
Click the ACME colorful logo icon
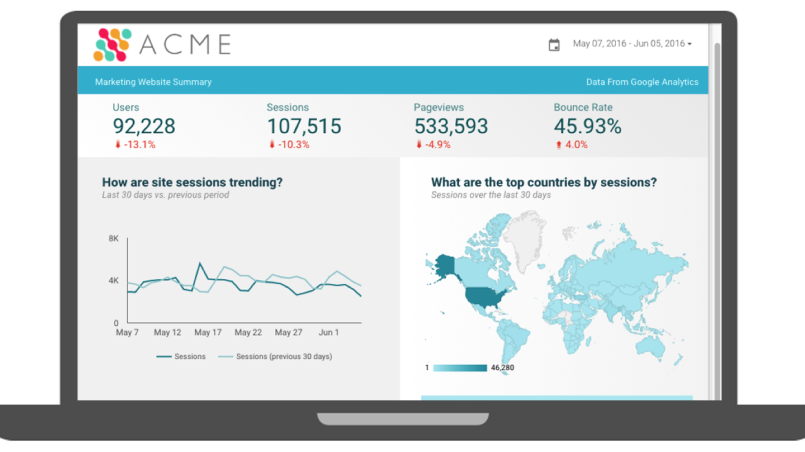point(112,44)
